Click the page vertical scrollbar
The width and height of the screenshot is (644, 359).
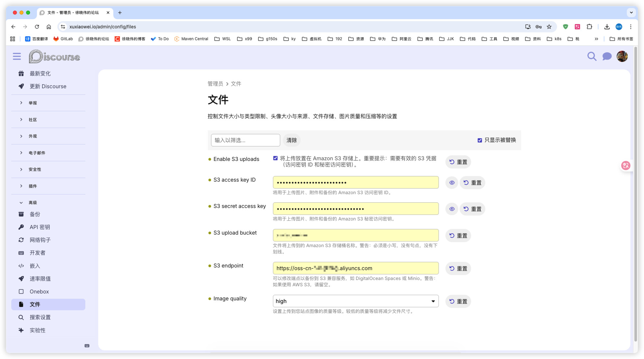(635, 197)
